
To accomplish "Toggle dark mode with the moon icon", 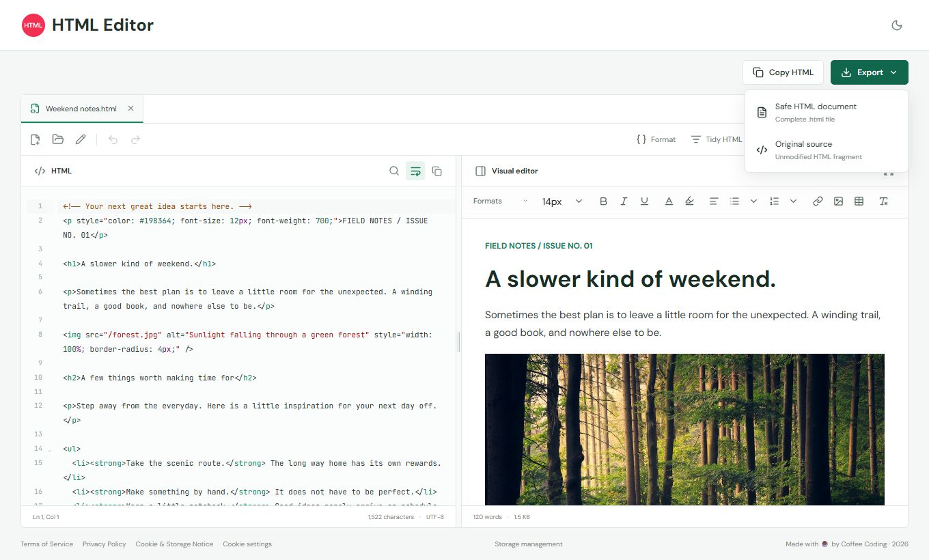I will 897,25.
